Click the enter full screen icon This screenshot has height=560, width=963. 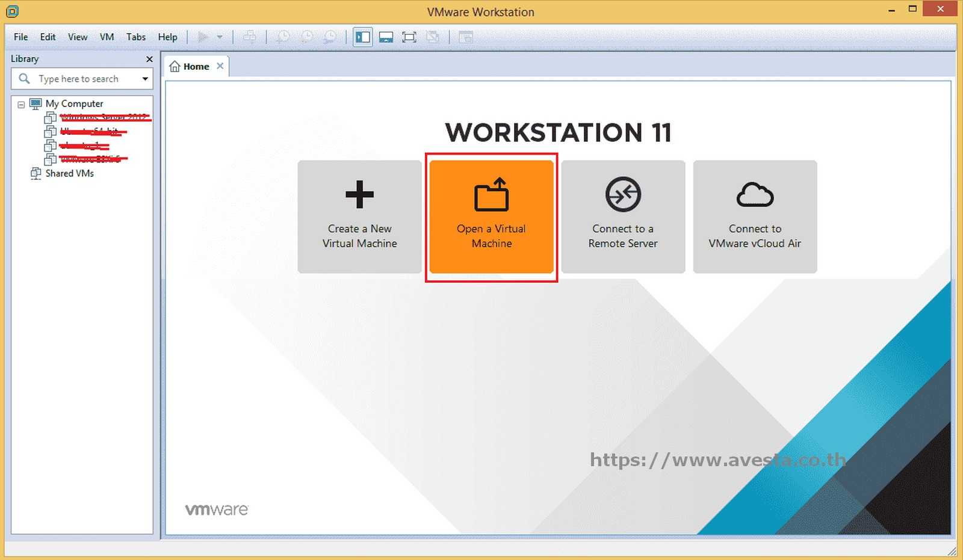(409, 37)
